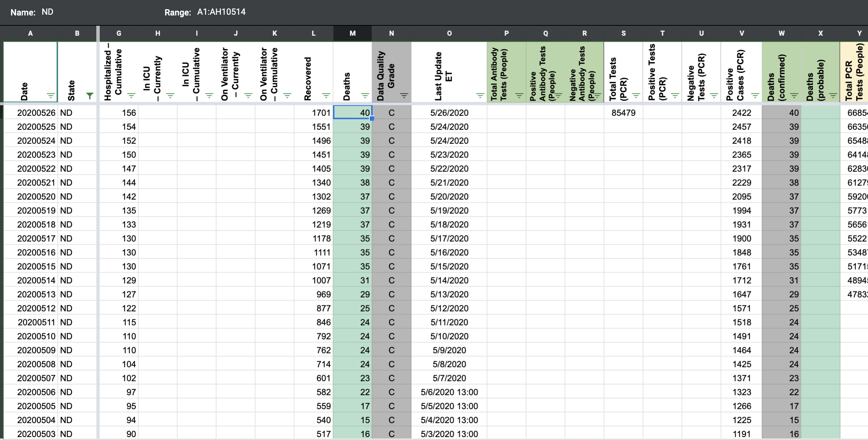This screenshot has width=868, height=440.
Task: Open In ICU Cumulative column filter icon
Action: pyautogui.click(x=209, y=96)
